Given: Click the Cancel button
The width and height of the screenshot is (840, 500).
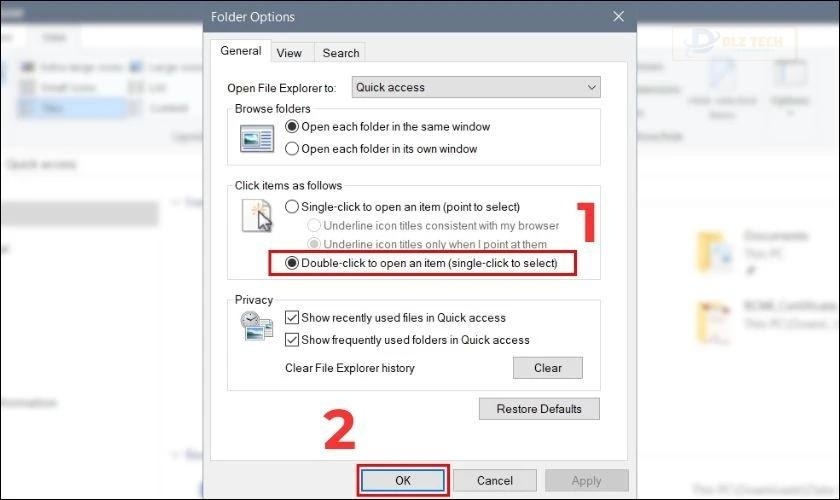Looking at the screenshot, I should (495, 481).
